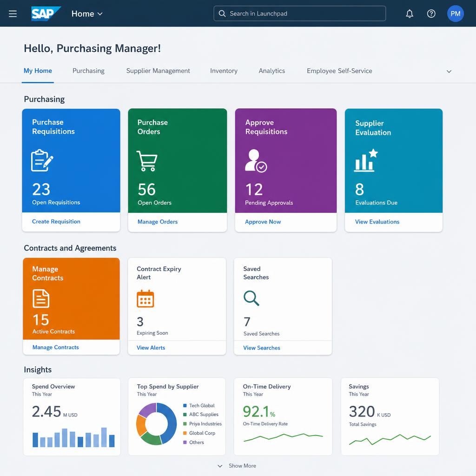Open the Inventory tab

[224, 71]
